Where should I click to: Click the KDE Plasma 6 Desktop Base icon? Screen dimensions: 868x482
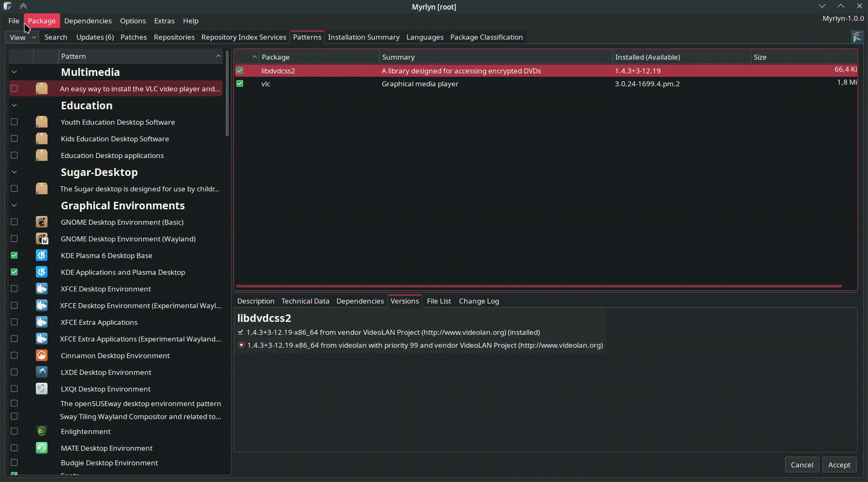coord(42,255)
